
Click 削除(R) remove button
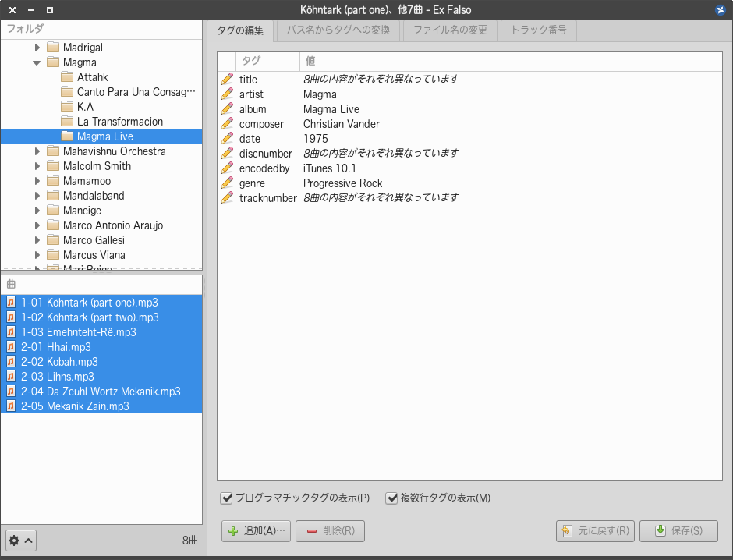(x=330, y=531)
